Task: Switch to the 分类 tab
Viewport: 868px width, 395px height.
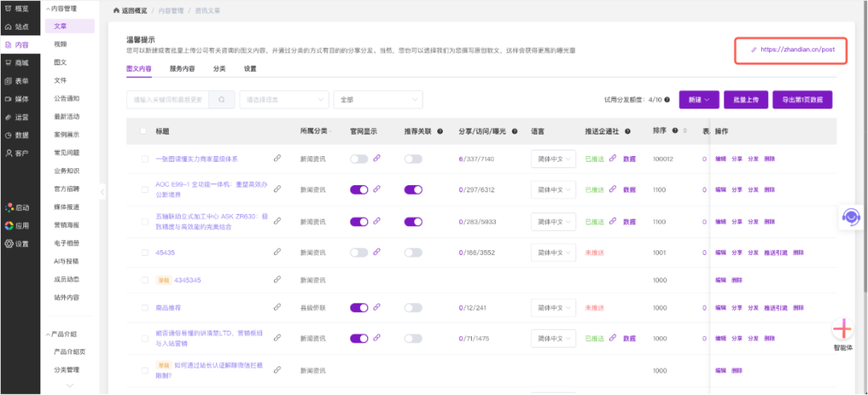Action: point(219,69)
